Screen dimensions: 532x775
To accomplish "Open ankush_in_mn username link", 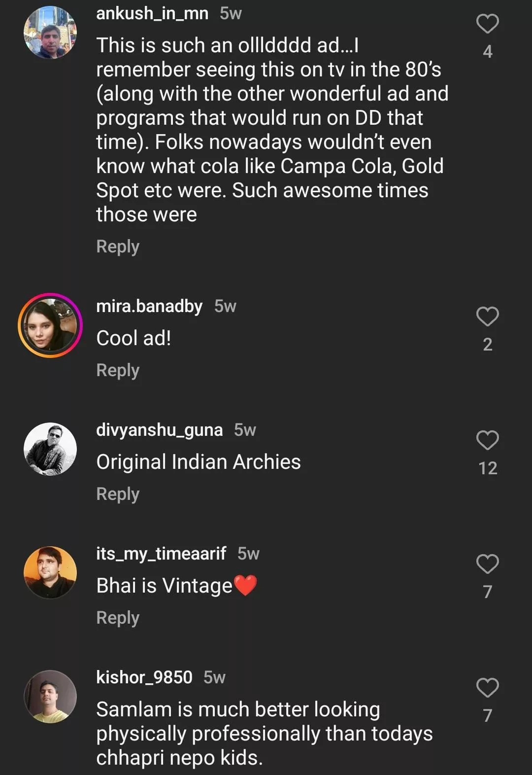I will coord(152,13).
